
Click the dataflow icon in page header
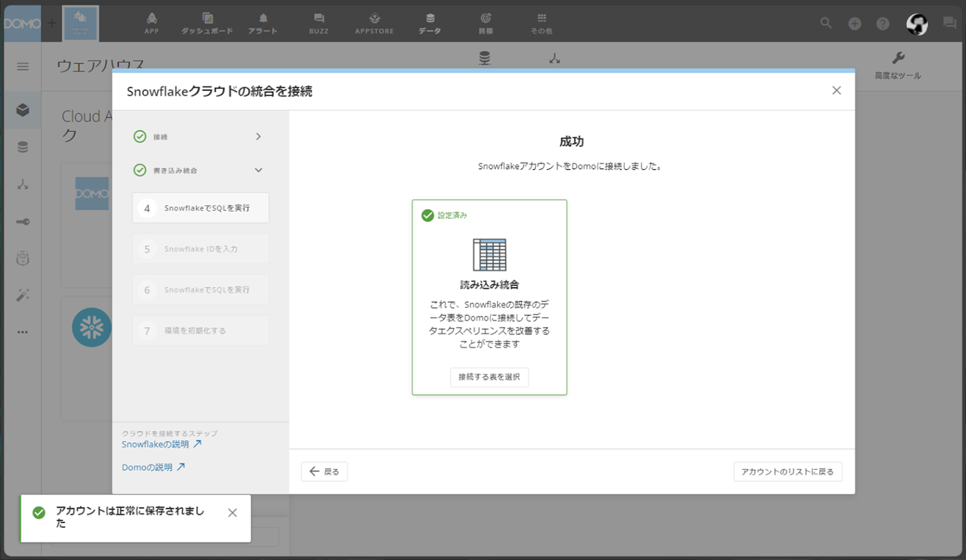[554, 58]
